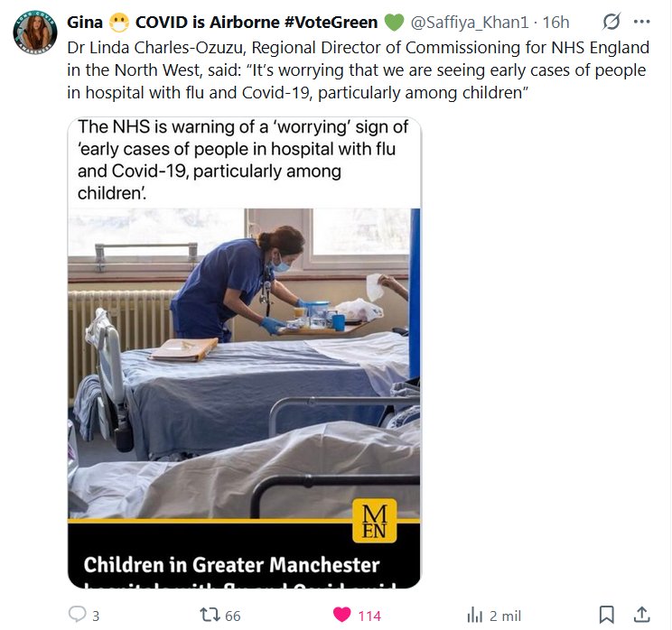
Task: Click the reply speech bubble icon
Action: pos(77,615)
